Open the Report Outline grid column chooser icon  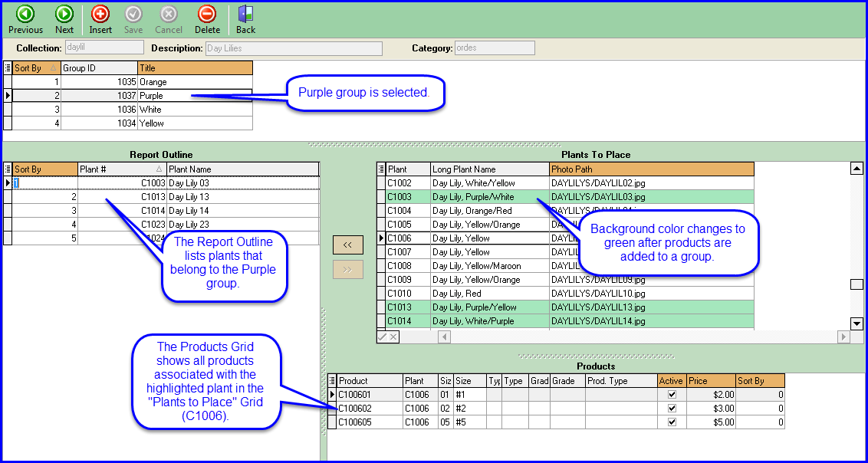[x=8, y=169]
